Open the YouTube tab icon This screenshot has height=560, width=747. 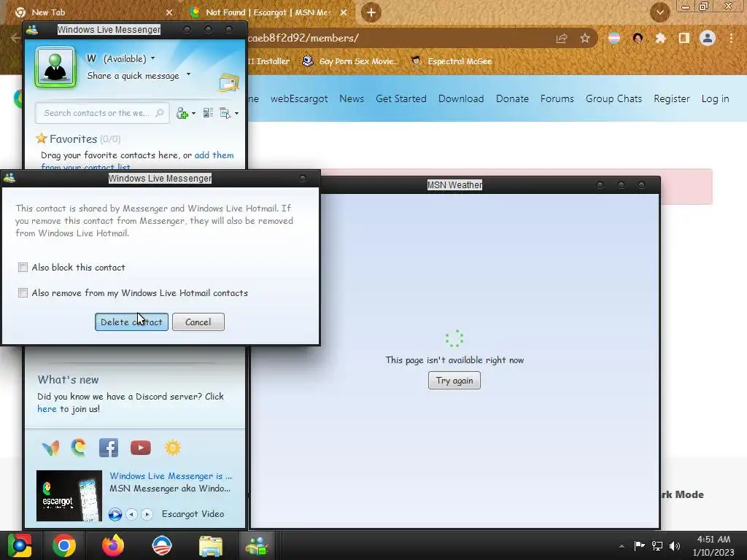(x=141, y=448)
